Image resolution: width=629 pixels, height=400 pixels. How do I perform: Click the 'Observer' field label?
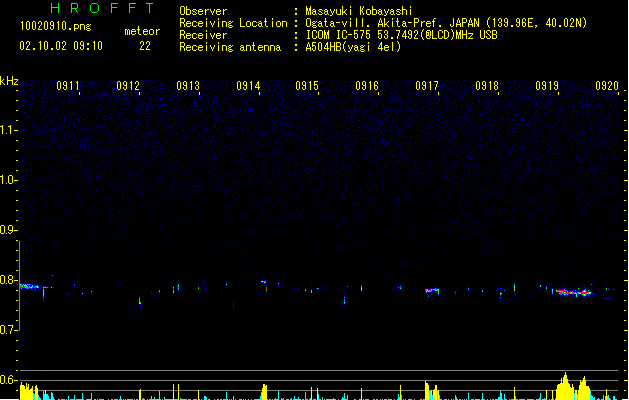click(203, 11)
